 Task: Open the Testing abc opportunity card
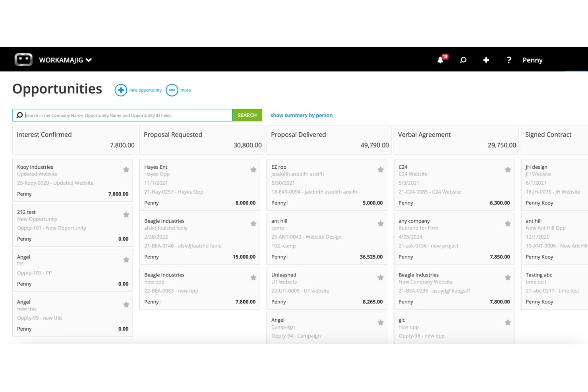(555, 288)
